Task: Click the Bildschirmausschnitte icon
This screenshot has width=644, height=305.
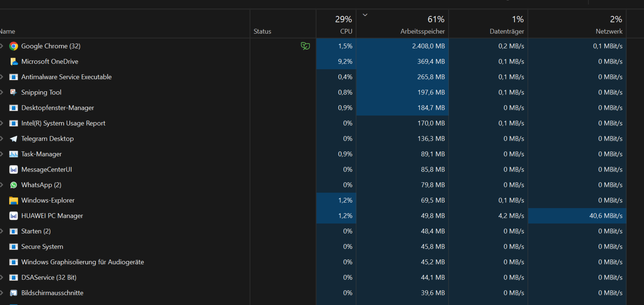Action: tap(14, 293)
